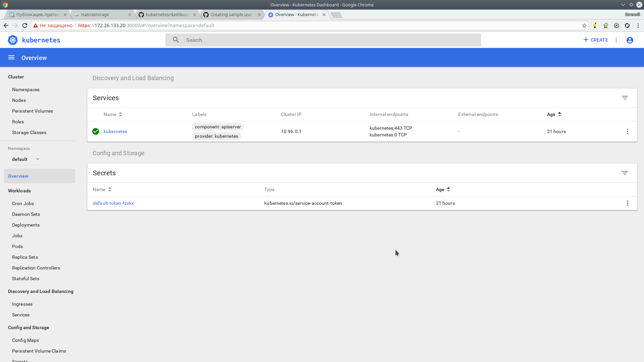Open Services in sidebar
The image size is (644, 362).
click(x=21, y=315)
